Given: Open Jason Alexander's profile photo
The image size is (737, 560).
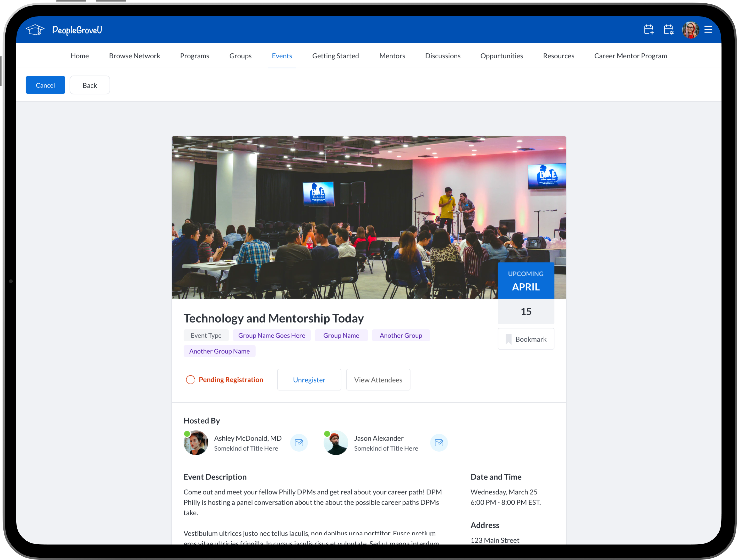Looking at the screenshot, I should tap(336, 443).
